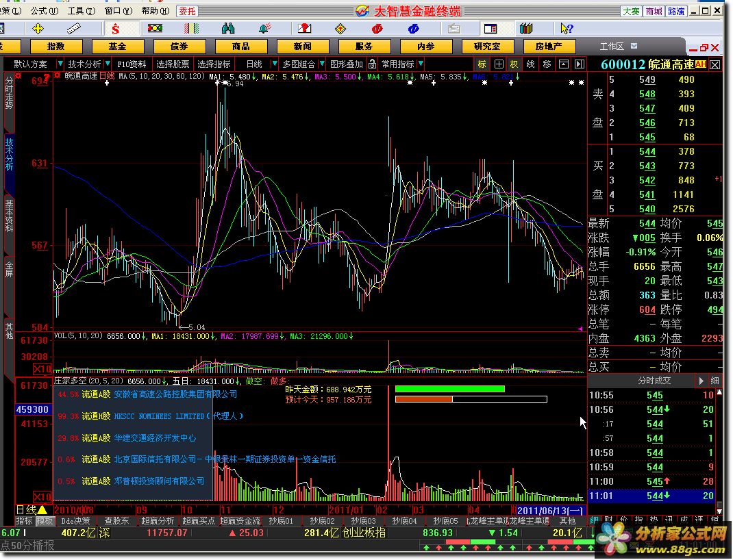Select the 债券 category button
The height and width of the screenshot is (560, 733).
(179, 47)
